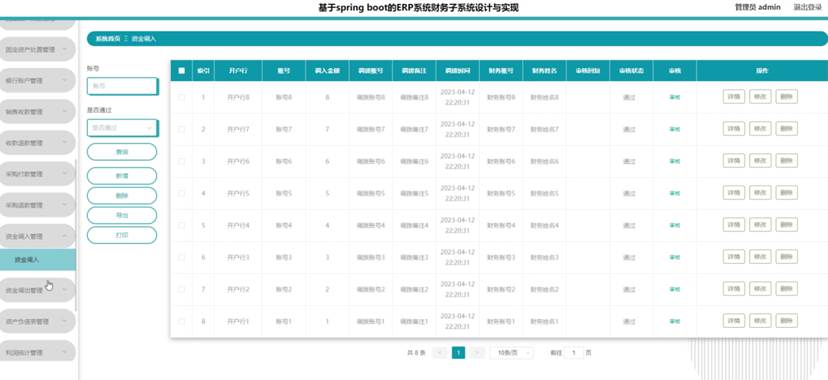The image size is (828, 380).
Task: Click the 审核状态 column header
Action: pyautogui.click(x=631, y=71)
